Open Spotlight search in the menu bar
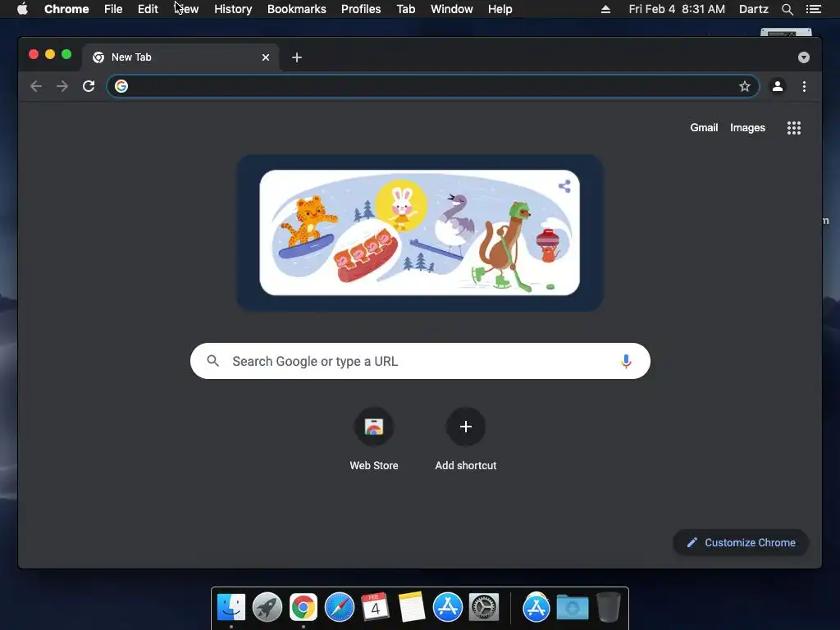 tap(787, 9)
